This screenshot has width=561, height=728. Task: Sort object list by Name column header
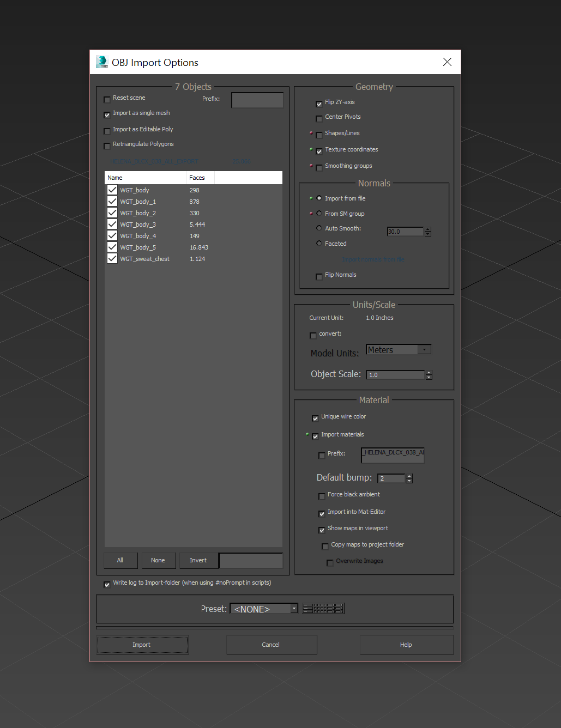[144, 178]
